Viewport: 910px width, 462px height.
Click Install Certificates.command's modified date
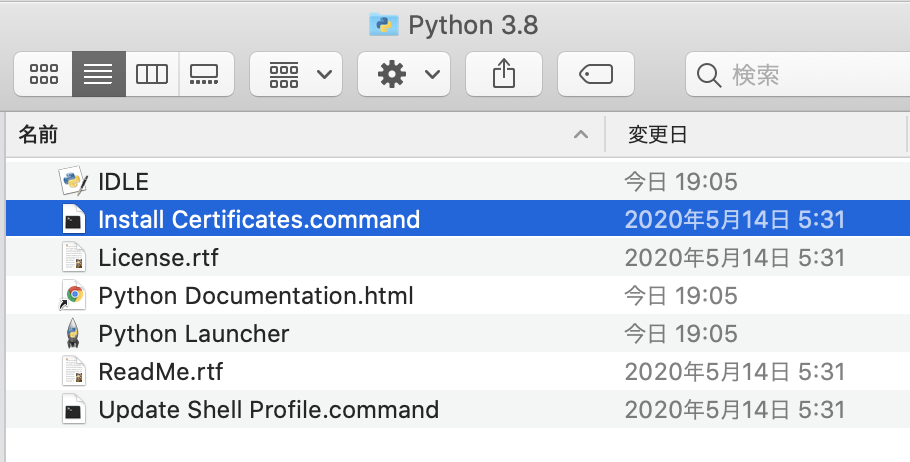(734, 220)
